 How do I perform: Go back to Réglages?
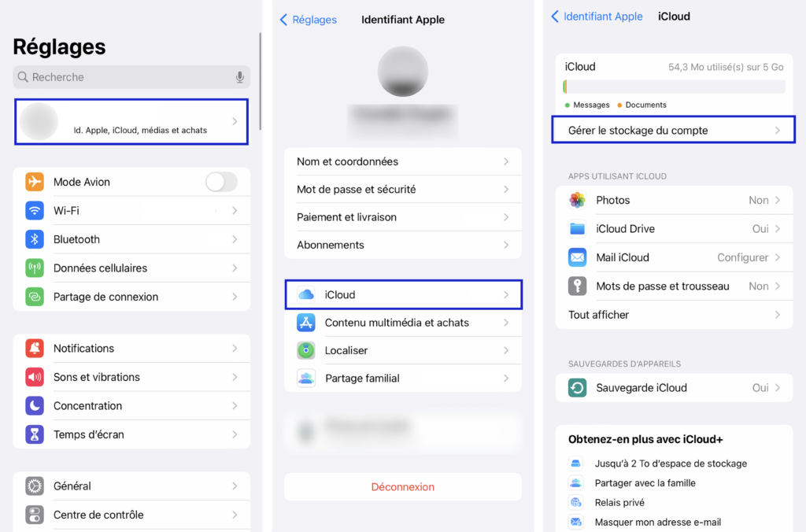(308, 20)
